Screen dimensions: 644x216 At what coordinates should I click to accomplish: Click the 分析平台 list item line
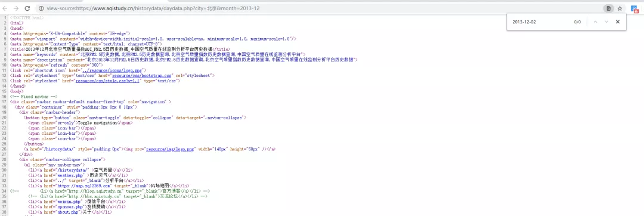86,181
